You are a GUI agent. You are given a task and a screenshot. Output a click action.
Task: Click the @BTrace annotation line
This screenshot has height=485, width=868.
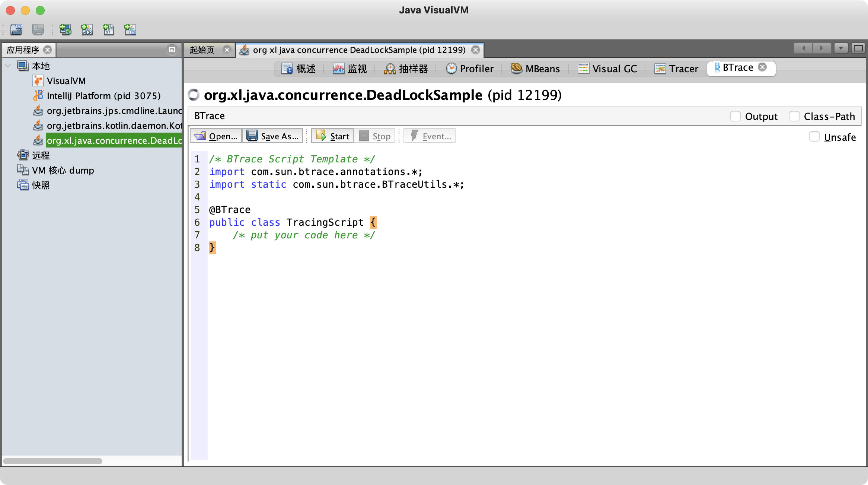pos(230,210)
